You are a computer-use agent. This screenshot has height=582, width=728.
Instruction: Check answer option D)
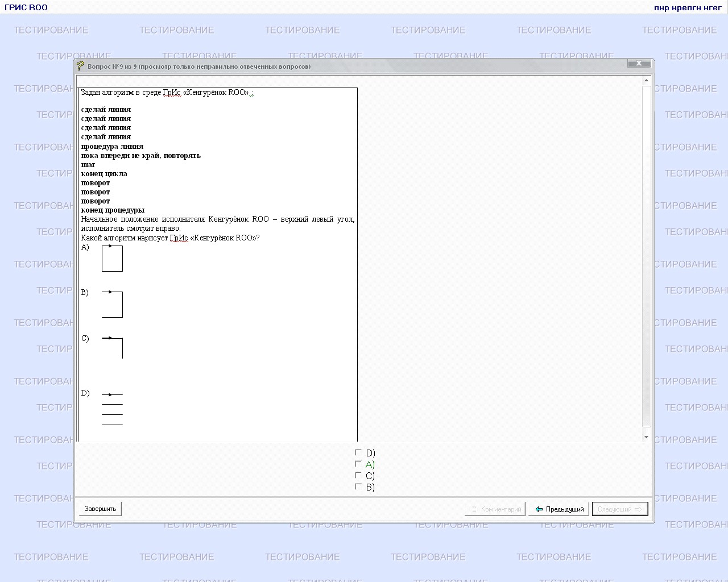[x=358, y=453]
